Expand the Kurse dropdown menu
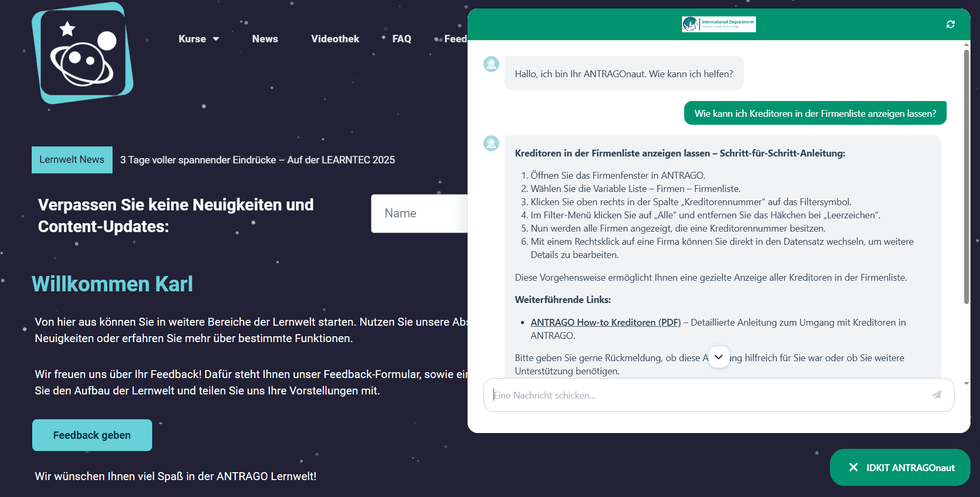The image size is (980, 497). tap(199, 39)
